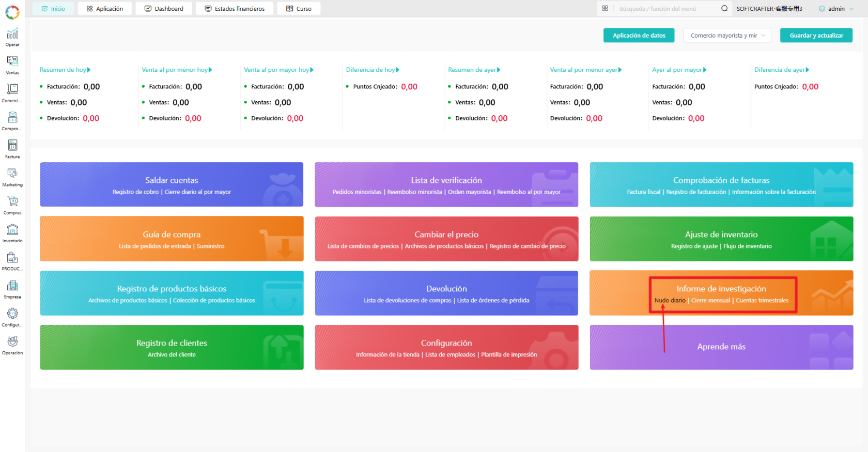This screenshot has width=868, height=452.
Task: Open Registro de cobro link
Action: coord(135,192)
